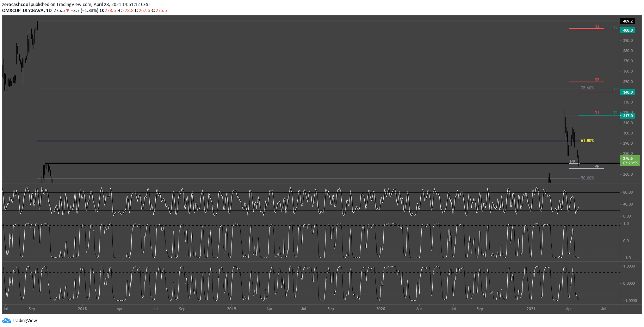
Task: Click the T3 target label
Action: coord(615,27)
